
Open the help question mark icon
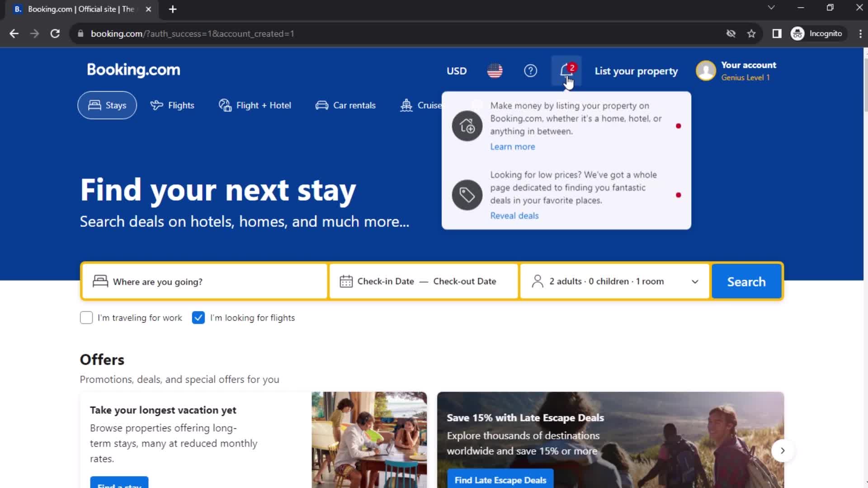[530, 71]
